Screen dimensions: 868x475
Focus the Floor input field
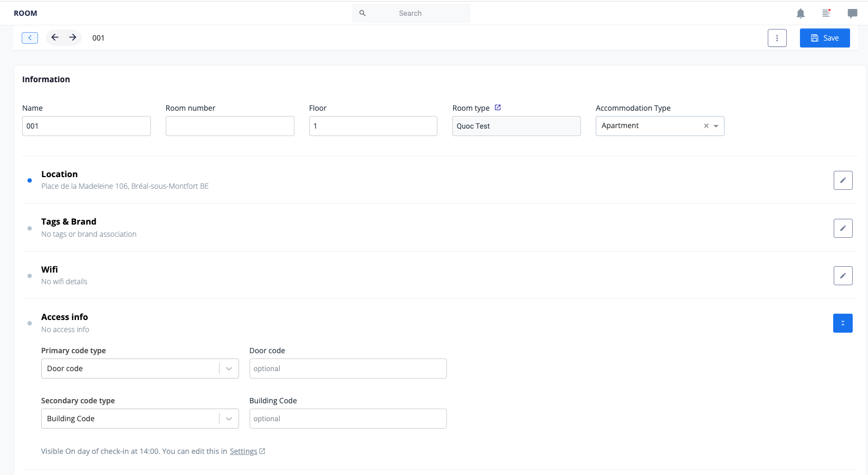click(373, 126)
